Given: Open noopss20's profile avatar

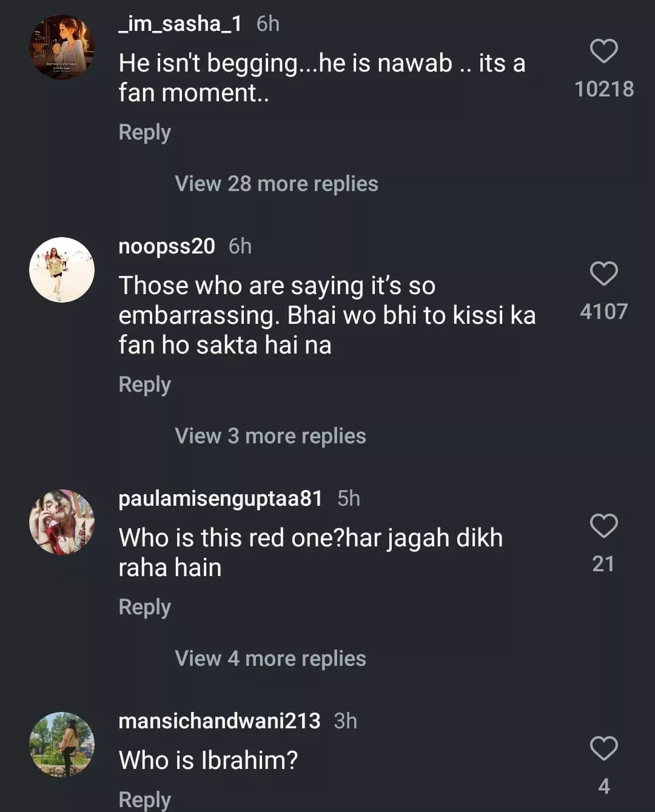Looking at the screenshot, I should [x=62, y=270].
